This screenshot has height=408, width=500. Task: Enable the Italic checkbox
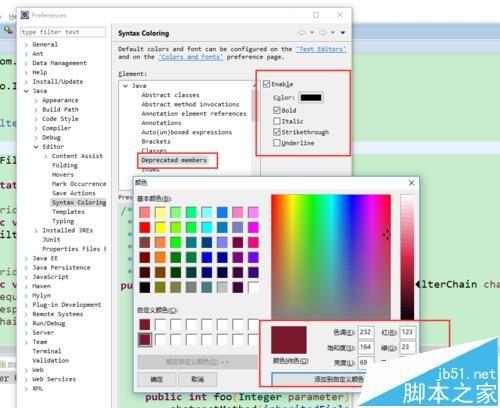pos(277,121)
